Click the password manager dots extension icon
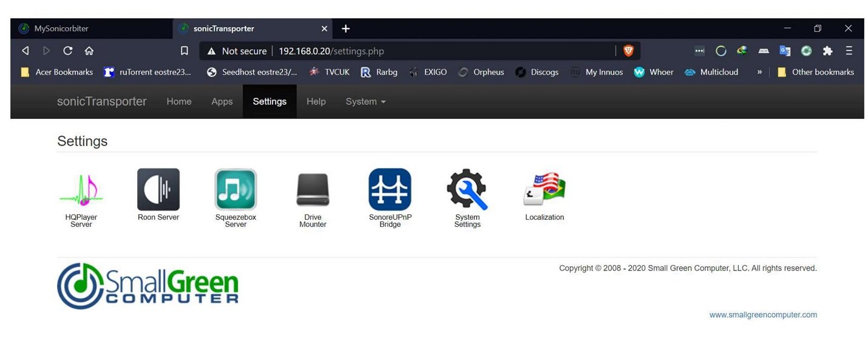The image size is (868, 358). coord(699,51)
